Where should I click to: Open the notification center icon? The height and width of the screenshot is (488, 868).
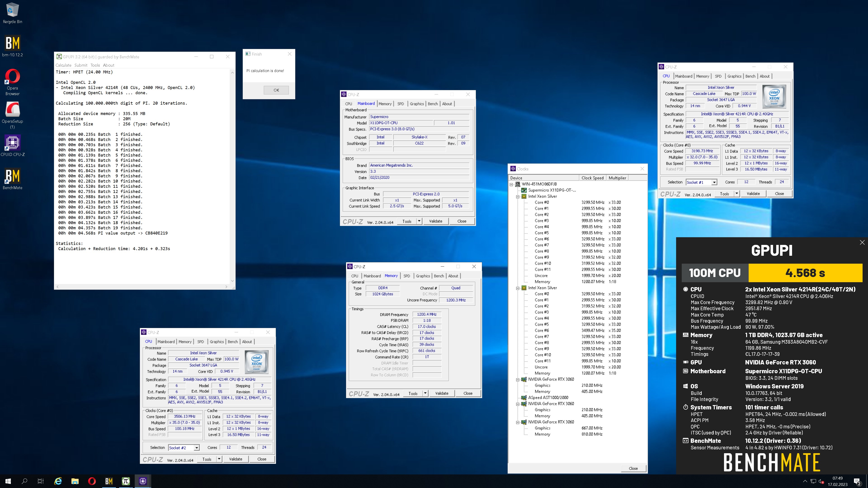[x=857, y=482]
